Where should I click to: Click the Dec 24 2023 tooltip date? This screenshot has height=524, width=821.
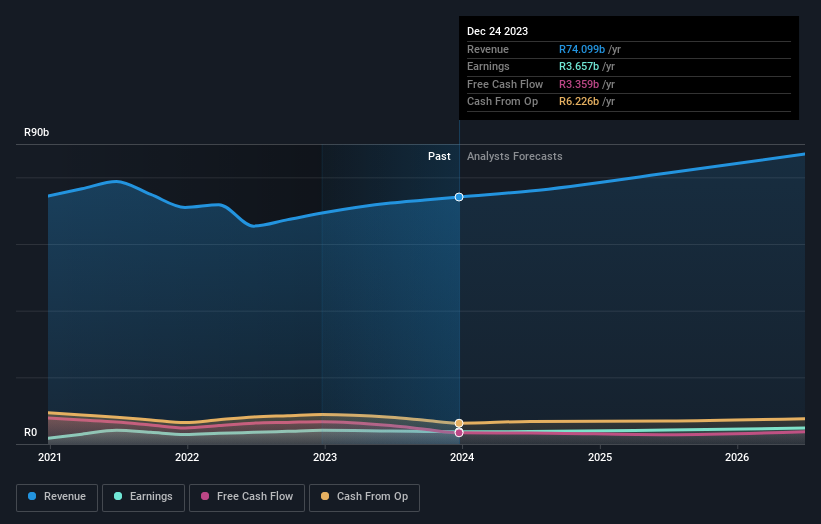tap(497, 31)
